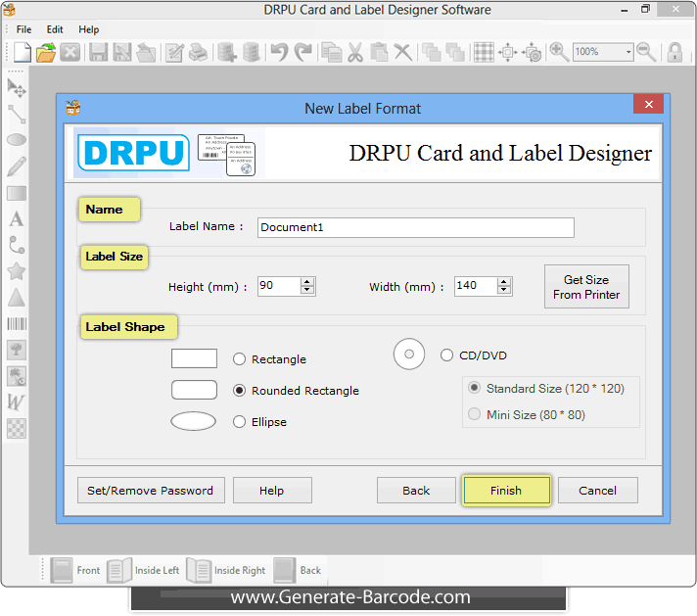Decrease Width value with down arrow
The height and width of the screenshot is (616, 697).
pyautogui.click(x=503, y=291)
